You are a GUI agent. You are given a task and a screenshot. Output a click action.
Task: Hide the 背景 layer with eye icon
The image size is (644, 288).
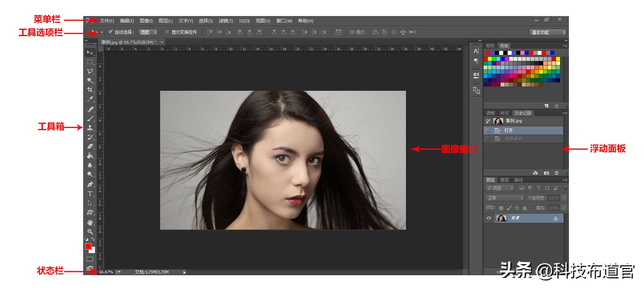(489, 218)
